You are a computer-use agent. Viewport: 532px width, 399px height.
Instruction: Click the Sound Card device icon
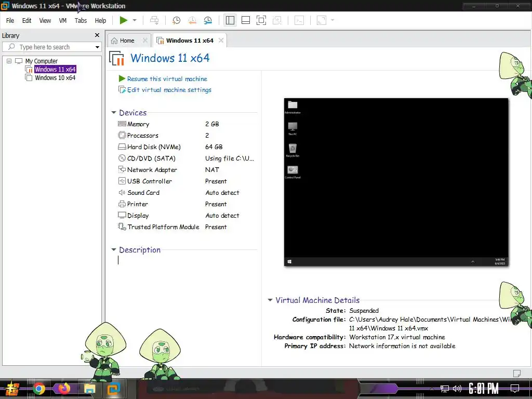[122, 192]
